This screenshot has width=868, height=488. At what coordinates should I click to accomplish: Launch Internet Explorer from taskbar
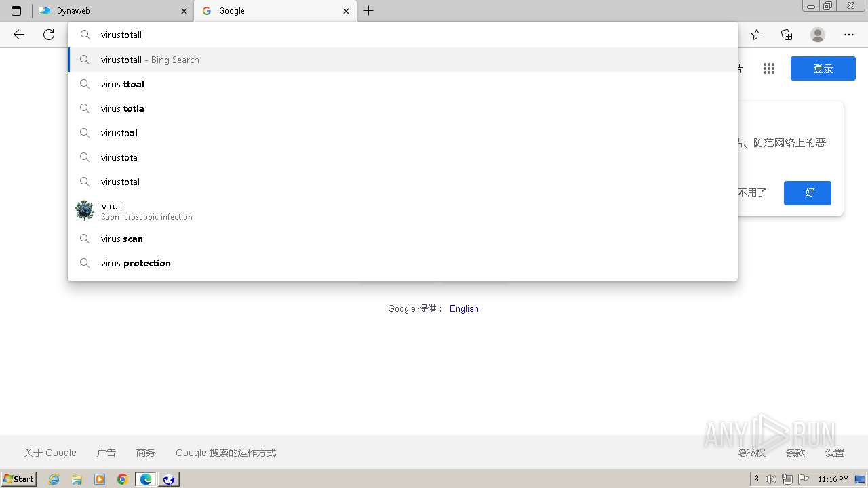(x=54, y=479)
